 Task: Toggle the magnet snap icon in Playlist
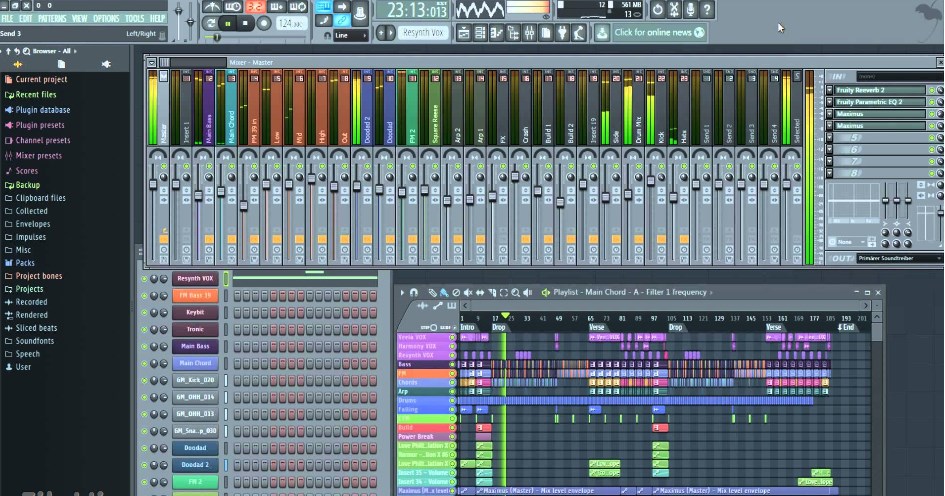coord(413,292)
